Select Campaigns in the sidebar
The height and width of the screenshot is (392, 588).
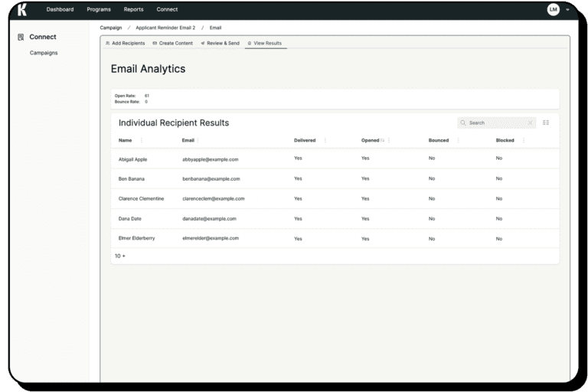pos(44,53)
